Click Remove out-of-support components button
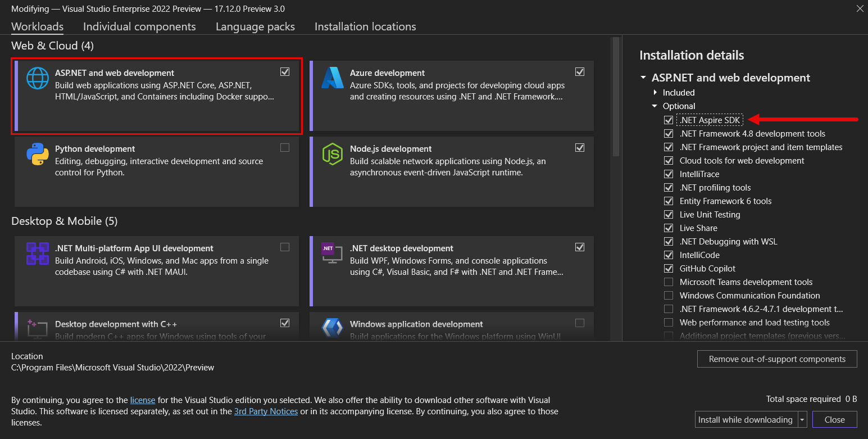 coord(777,359)
